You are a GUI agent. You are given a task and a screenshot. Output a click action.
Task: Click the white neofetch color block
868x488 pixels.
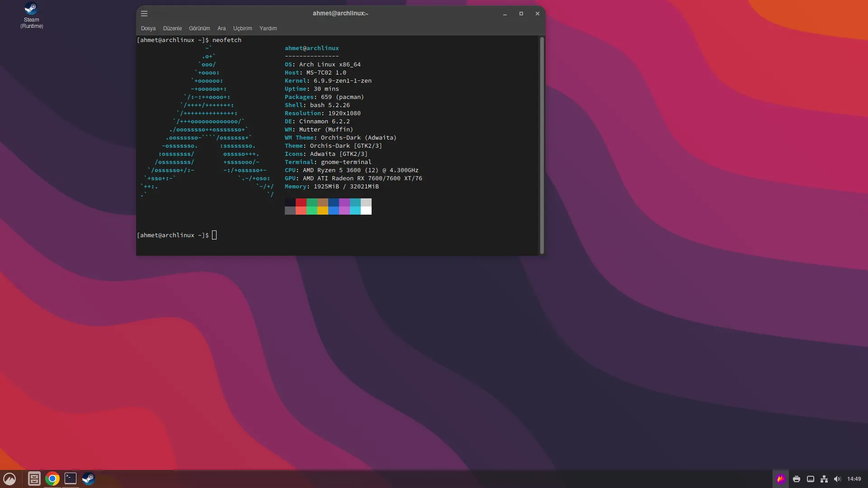pyautogui.click(x=366, y=211)
